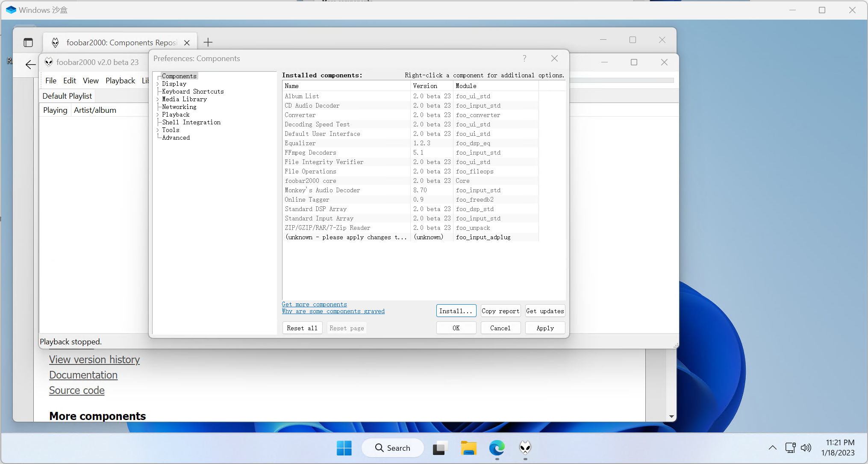Select the Advanced preferences page
The height and width of the screenshot is (464, 868).
pos(176,138)
